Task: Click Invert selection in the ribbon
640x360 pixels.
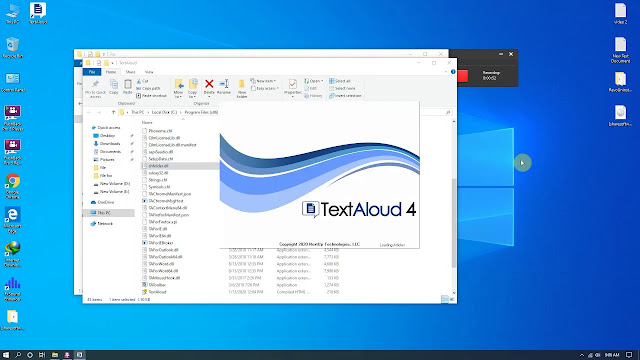Action: [345, 96]
